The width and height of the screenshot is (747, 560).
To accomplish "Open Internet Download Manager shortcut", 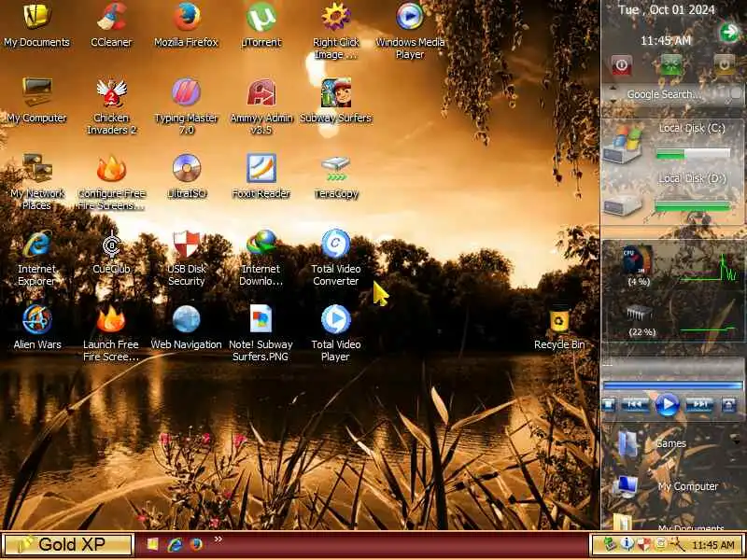I will [x=261, y=258].
